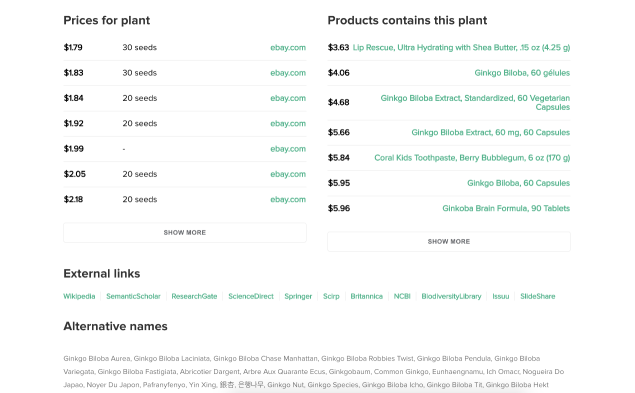
Task: Visit the Springer external link
Action: coord(298,296)
